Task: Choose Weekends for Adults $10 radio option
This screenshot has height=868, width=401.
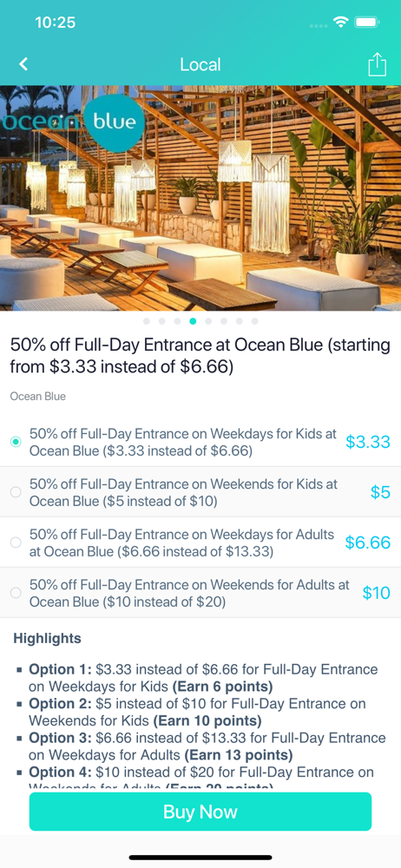Action: coord(16,593)
